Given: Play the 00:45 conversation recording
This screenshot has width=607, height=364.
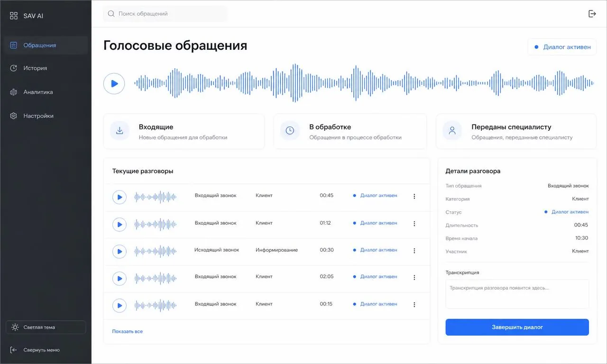Looking at the screenshot, I should (x=120, y=197).
